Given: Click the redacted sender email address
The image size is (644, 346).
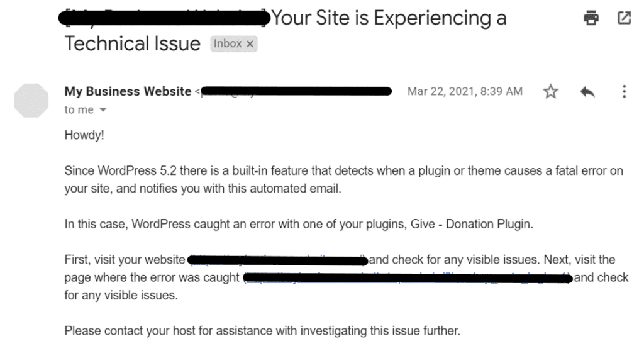Looking at the screenshot, I should point(295,91).
